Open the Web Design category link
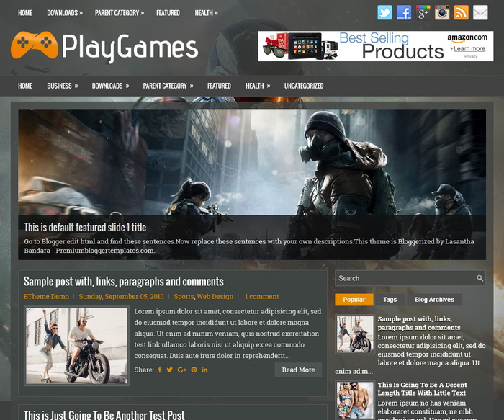The image size is (504, 420). 215,297
